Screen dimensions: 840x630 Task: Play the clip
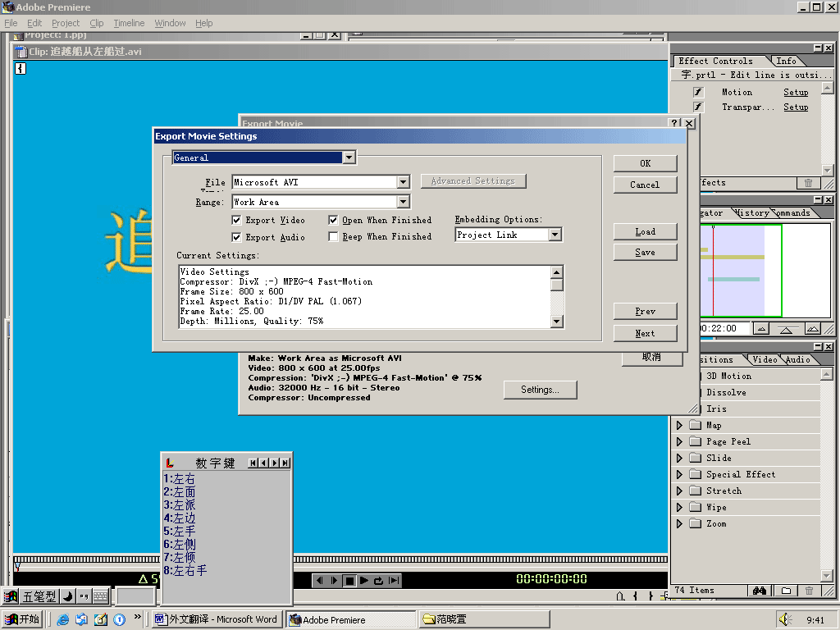364,580
